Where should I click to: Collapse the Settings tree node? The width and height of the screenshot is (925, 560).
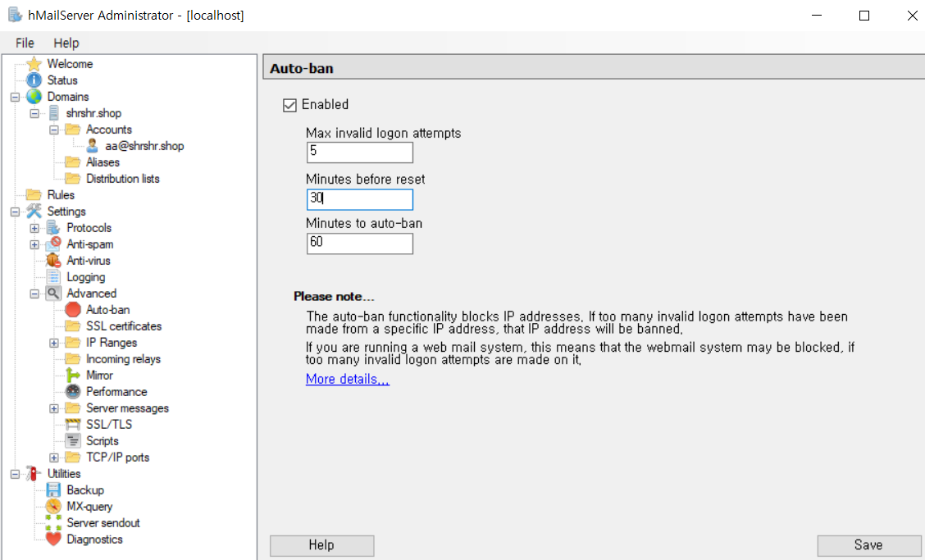click(15, 212)
